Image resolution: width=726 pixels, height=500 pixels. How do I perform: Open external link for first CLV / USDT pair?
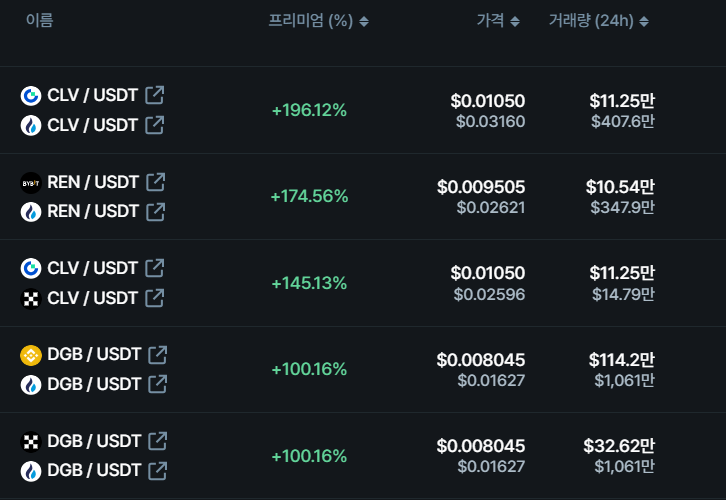pos(155,95)
